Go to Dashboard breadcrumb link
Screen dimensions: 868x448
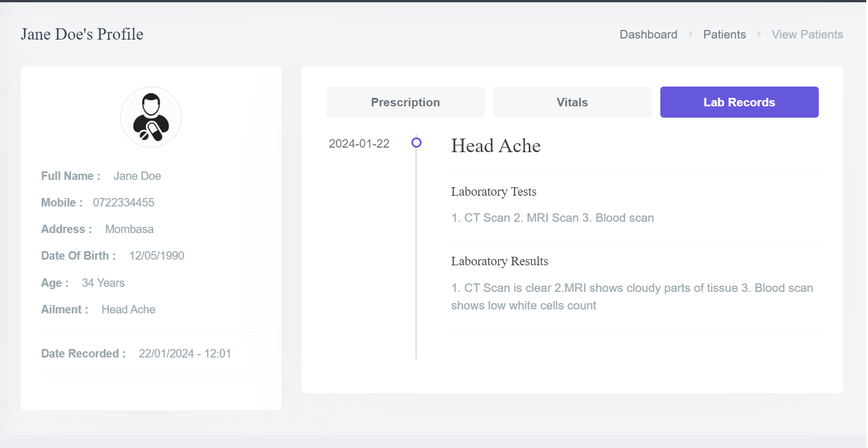648,35
